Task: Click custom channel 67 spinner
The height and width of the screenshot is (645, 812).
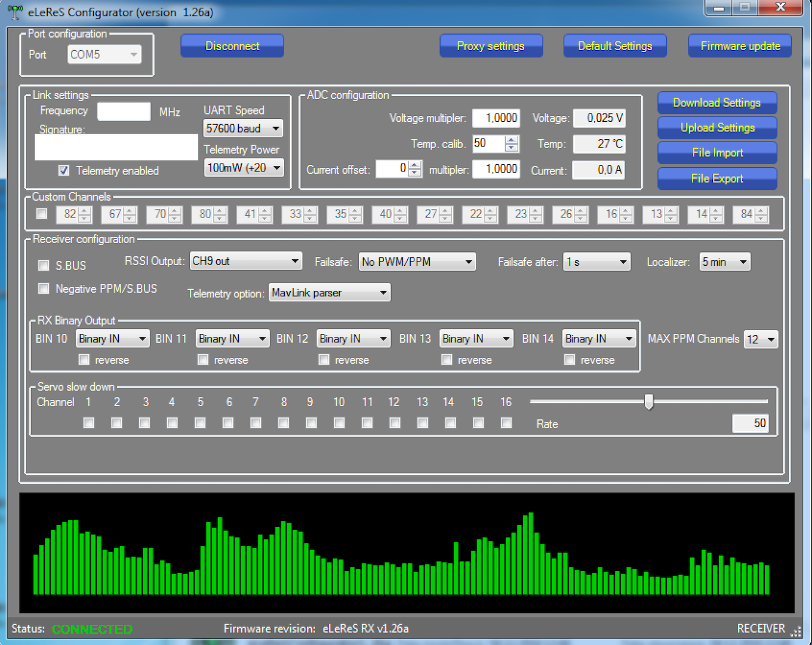Action: click(130, 214)
